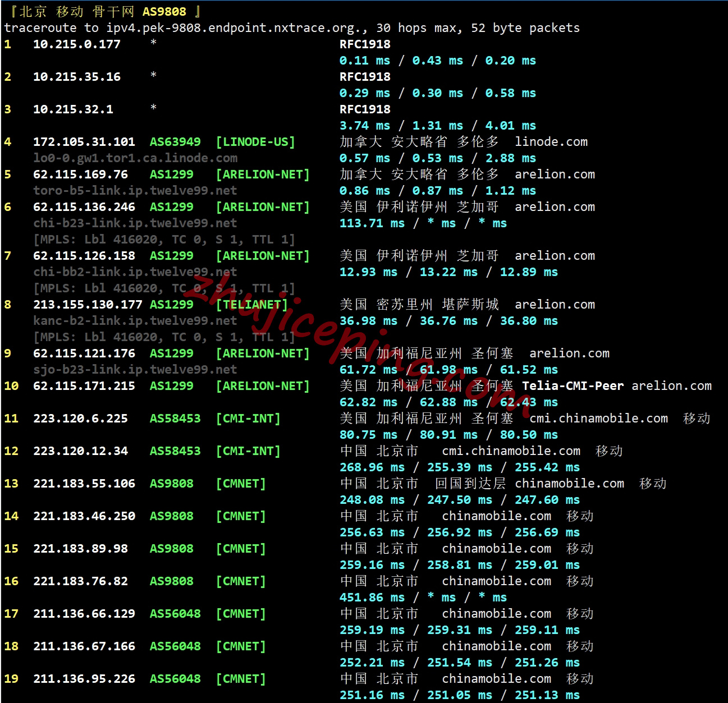
Task: Click IP address 62.115.136.246
Action: (84, 207)
